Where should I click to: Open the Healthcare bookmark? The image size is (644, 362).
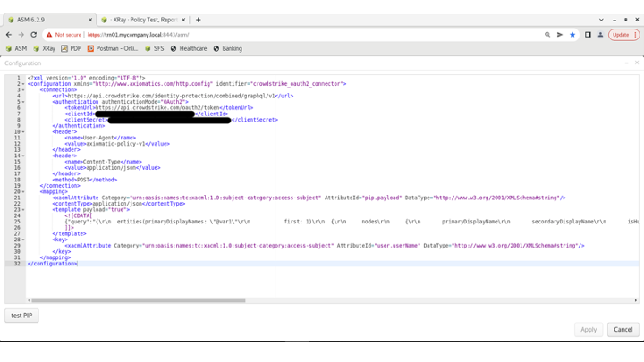tap(189, 49)
